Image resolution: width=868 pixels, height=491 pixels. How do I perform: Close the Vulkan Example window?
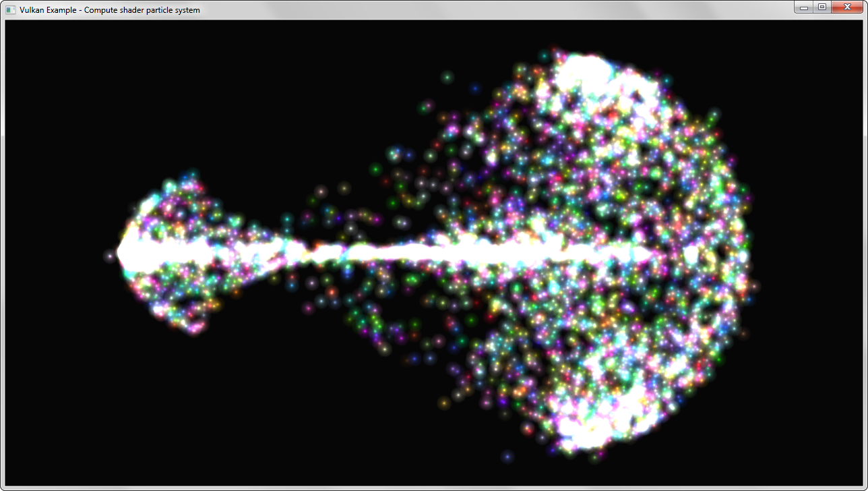[846, 7]
